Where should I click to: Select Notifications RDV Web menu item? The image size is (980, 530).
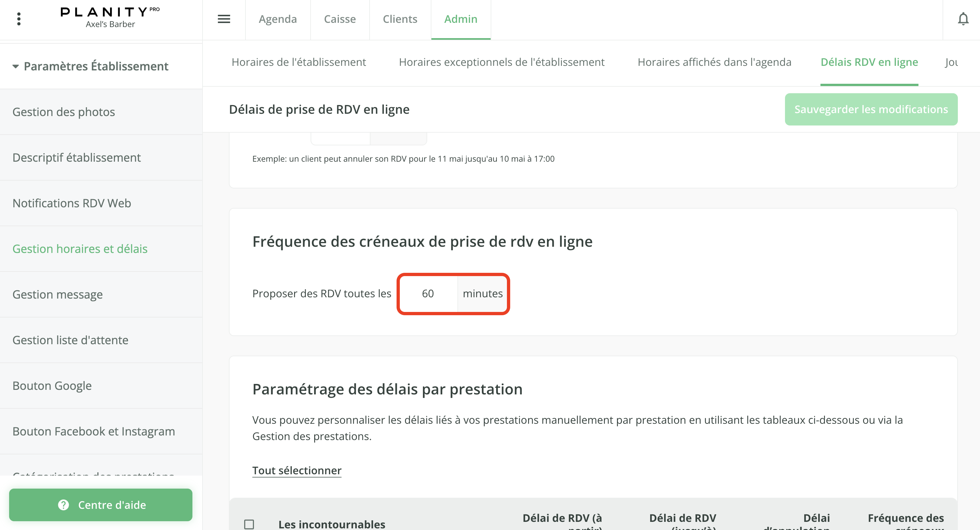coord(72,203)
